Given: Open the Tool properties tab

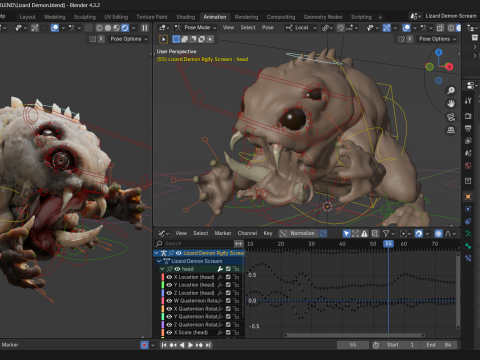Looking at the screenshot, I should (468, 101).
